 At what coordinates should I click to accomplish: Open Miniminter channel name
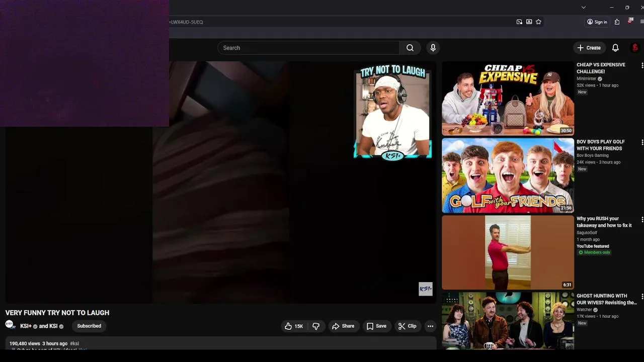(x=586, y=79)
